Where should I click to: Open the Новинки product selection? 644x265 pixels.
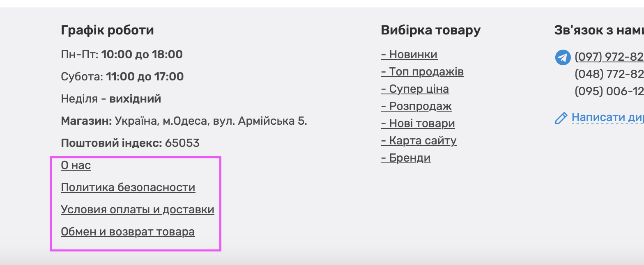(409, 55)
